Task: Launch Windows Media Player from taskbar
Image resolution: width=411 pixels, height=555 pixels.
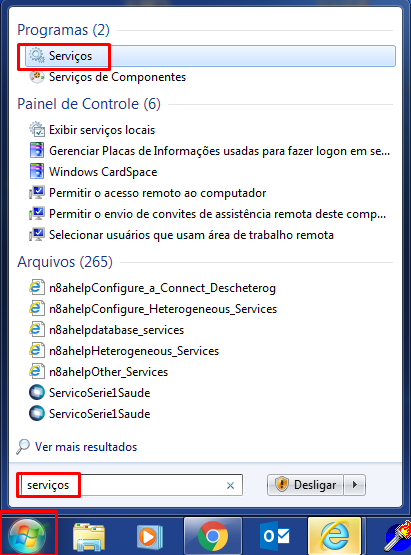Action: click(149, 537)
